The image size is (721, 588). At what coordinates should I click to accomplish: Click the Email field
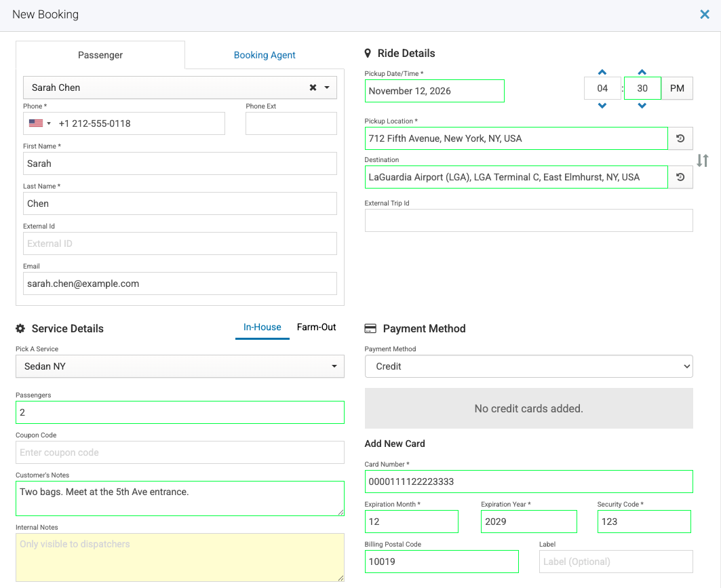click(180, 283)
